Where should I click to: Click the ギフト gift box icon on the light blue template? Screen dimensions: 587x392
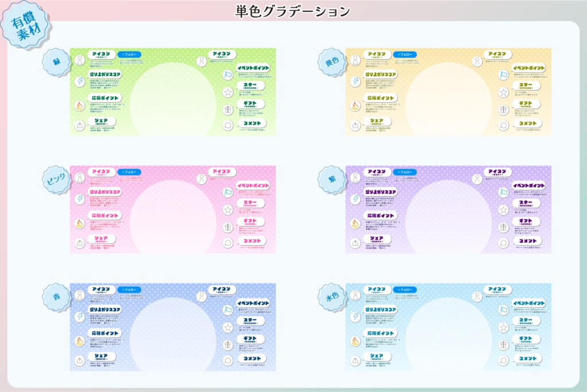[503, 345]
